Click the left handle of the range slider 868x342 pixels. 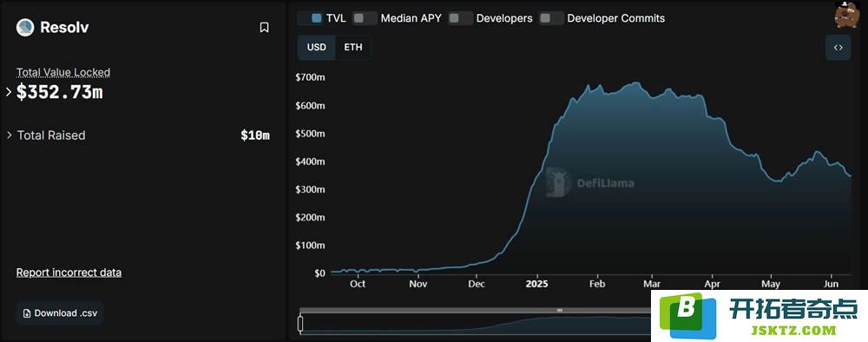tap(300, 324)
